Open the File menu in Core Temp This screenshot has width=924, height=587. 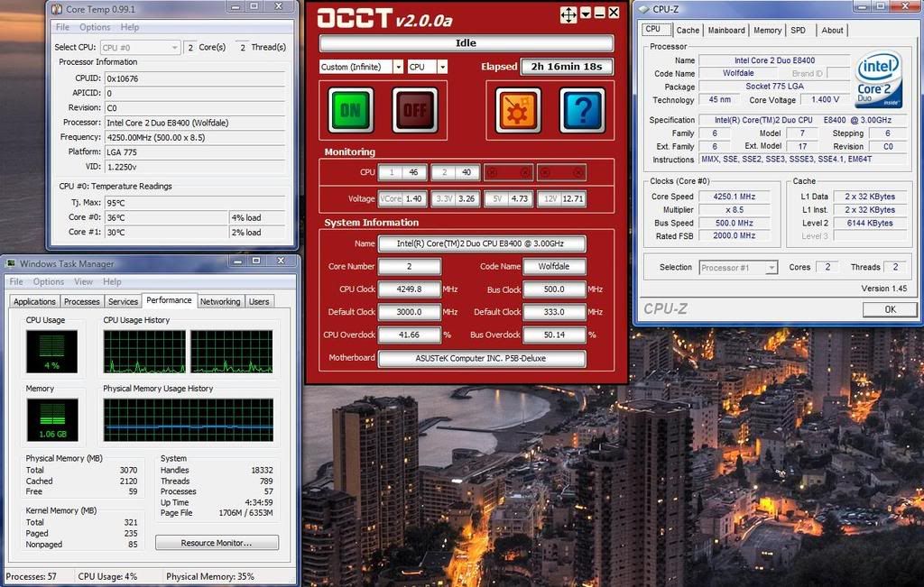(62, 27)
